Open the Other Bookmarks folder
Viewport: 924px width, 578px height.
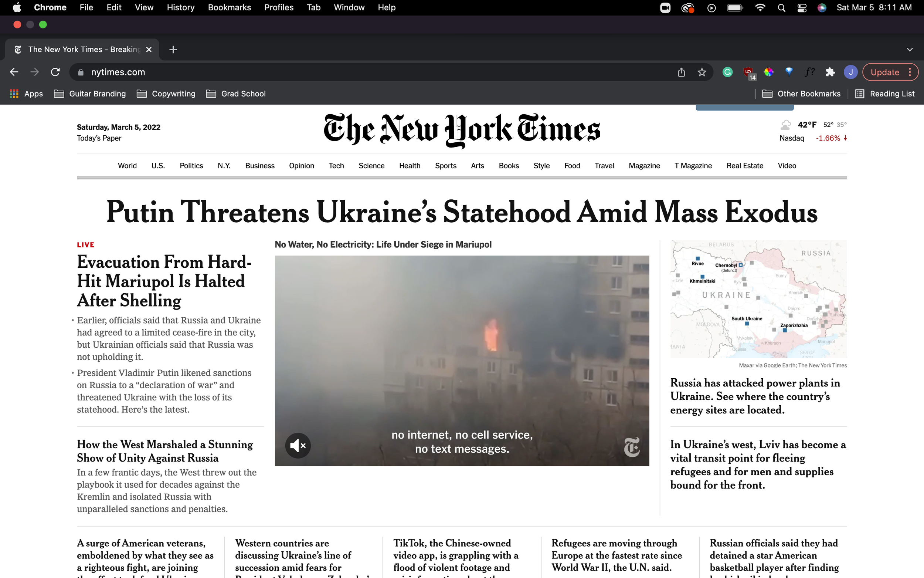(801, 94)
